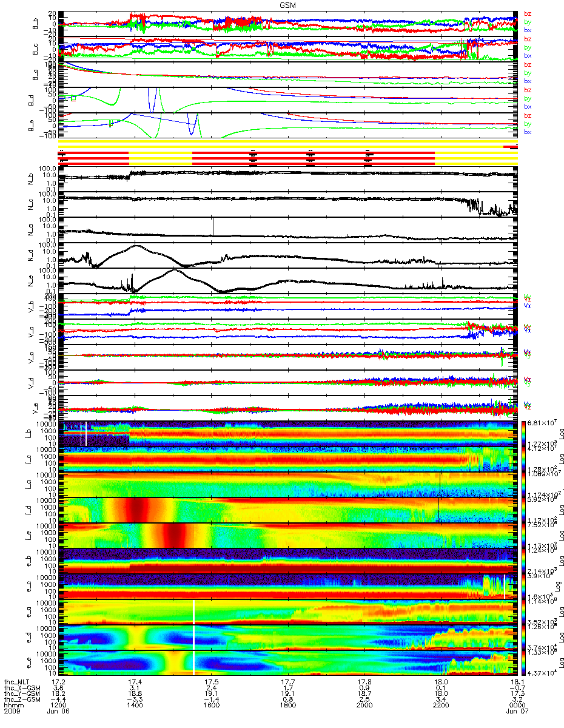This screenshot has height=728, width=564.
Task: Click the 1400 time tick label
Action: pos(135,706)
